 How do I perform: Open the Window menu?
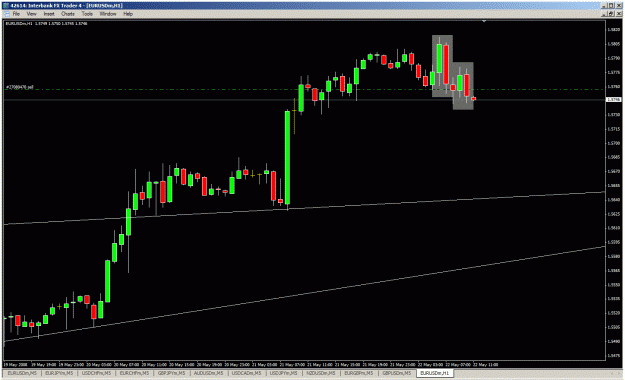click(108, 14)
